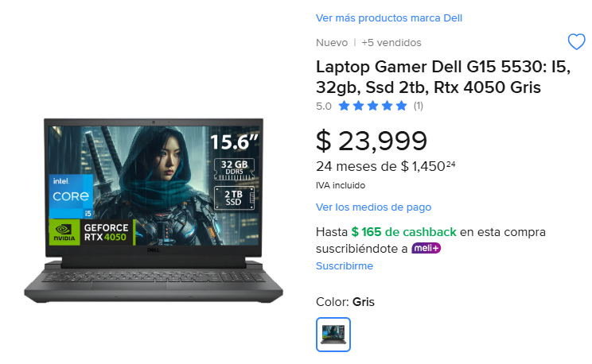592x364 pixels.
Task: Click the 5.0 rating score number
Action: 324,106
